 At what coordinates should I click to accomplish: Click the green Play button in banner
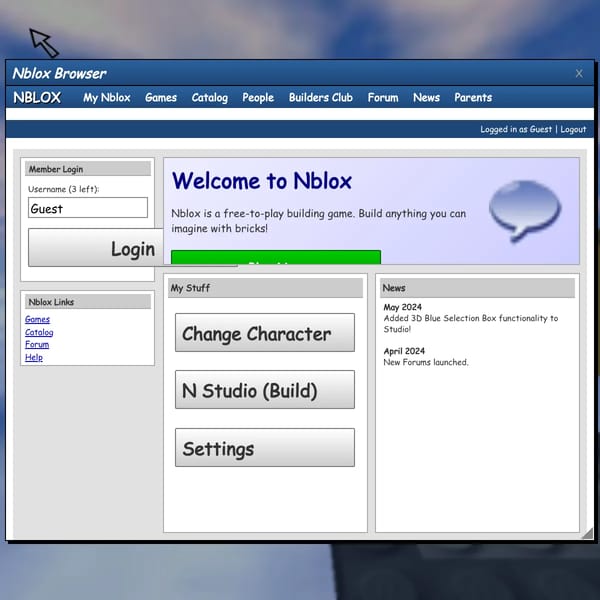276,257
